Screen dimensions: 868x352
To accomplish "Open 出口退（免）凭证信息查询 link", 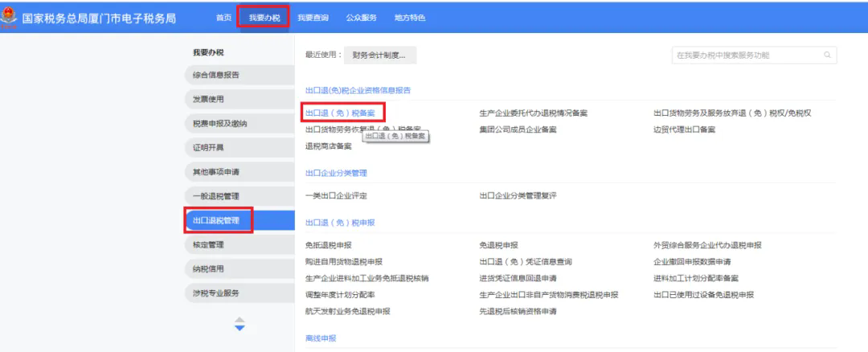I will pos(526,262).
